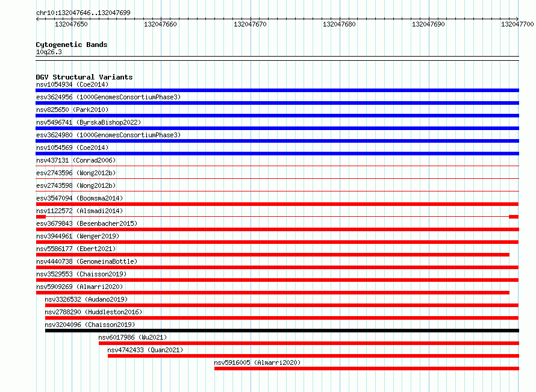The height and width of the screenshot is (392, 536).
Task: Click ruler position 132047680
Action: [339, 24]
